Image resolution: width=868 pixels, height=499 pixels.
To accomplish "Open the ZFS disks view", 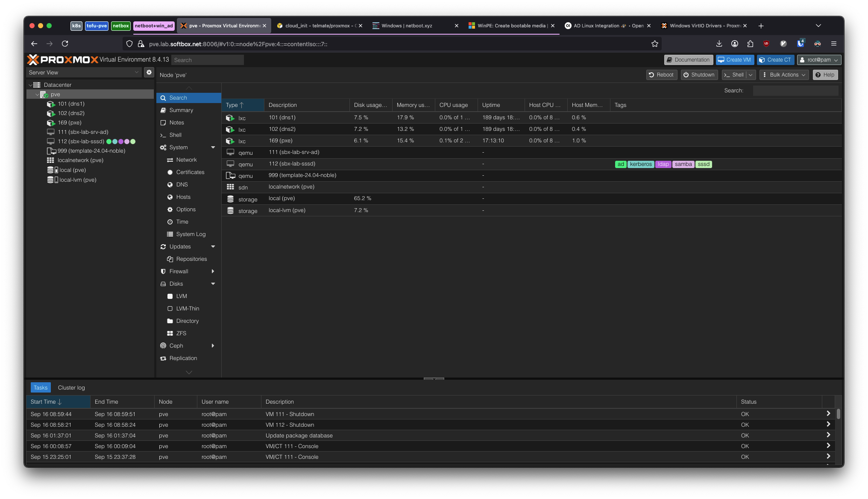I will [182, 333].
